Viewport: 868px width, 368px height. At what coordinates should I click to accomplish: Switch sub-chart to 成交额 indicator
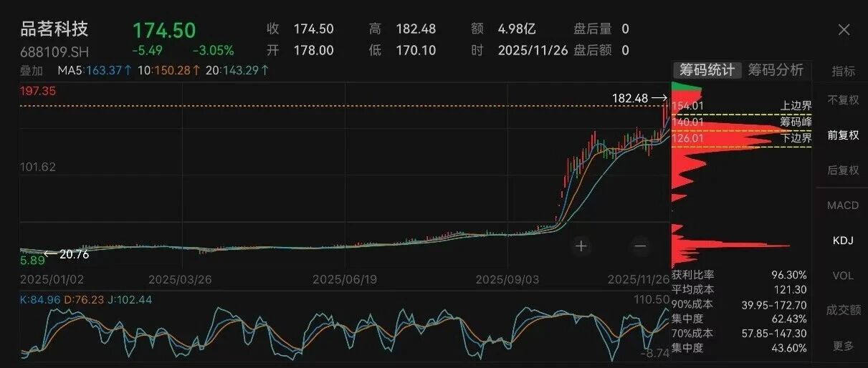[x=843, y=311]
